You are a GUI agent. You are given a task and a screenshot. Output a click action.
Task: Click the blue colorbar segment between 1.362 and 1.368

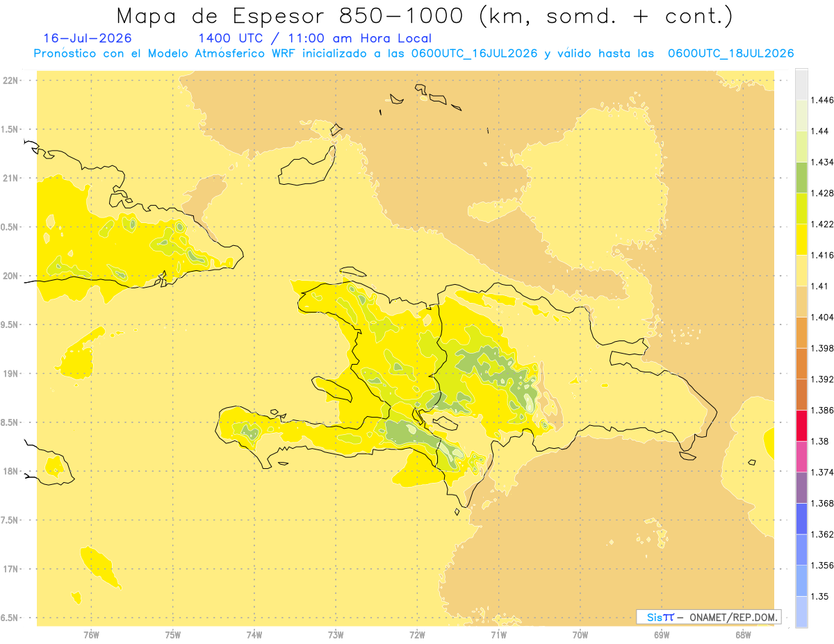click(801, 519)
